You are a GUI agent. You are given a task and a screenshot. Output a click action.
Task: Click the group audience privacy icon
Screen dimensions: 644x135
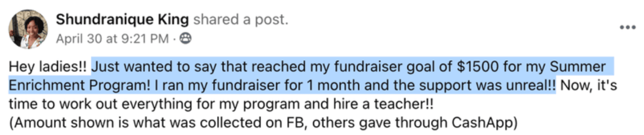186,38
